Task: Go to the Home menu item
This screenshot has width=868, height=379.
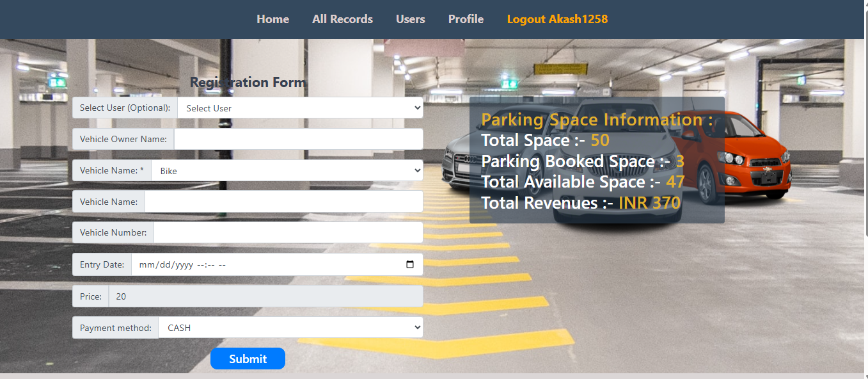Action: point(272,19)
